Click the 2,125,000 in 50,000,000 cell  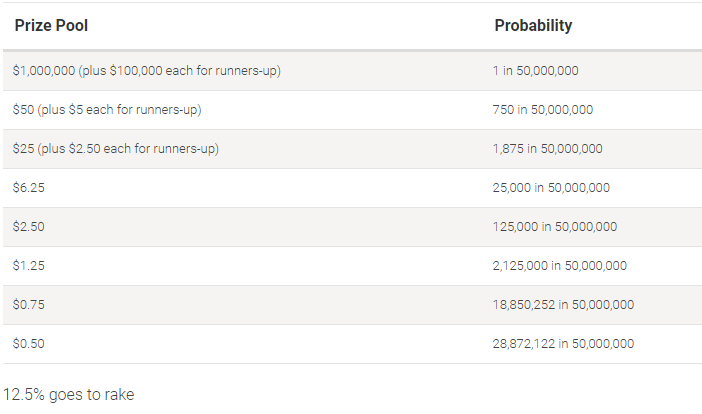coord(560,266)
